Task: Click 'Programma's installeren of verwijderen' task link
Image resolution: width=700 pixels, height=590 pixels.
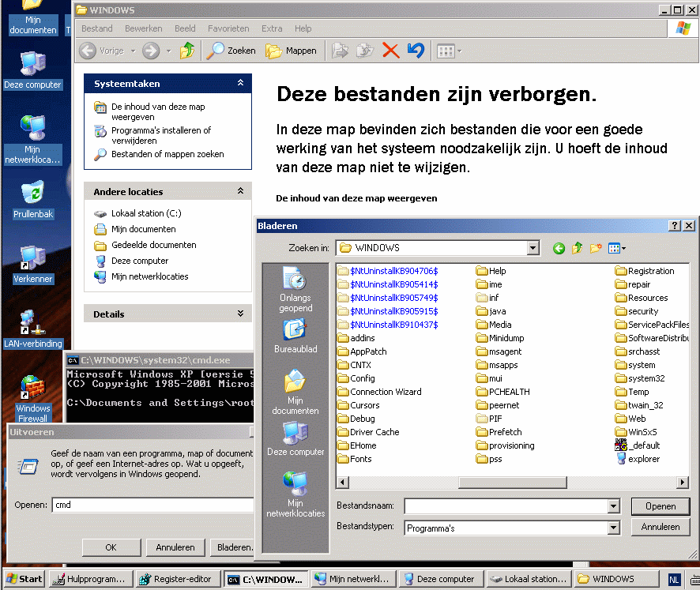Action: point(160,135)
